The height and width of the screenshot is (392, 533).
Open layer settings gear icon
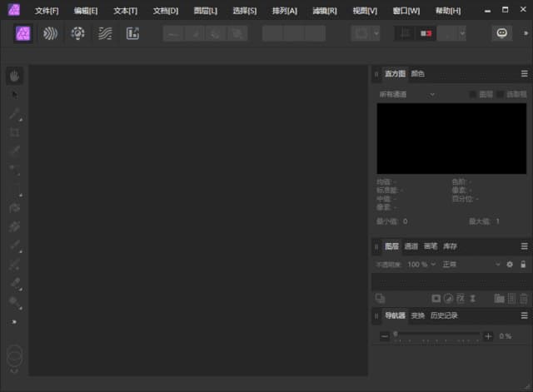tap(510, 264)
